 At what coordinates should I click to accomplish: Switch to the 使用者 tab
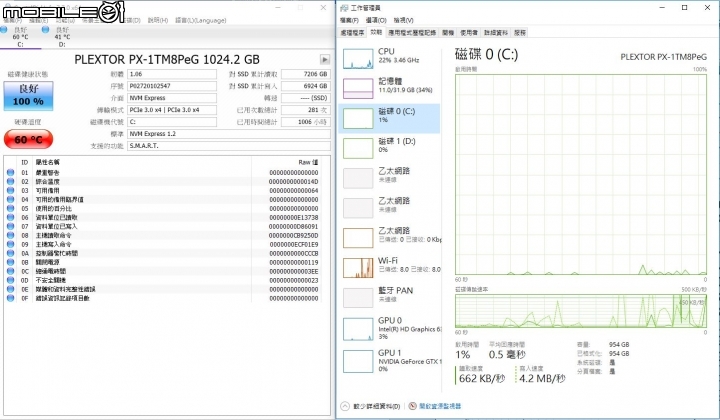[469, 33]
